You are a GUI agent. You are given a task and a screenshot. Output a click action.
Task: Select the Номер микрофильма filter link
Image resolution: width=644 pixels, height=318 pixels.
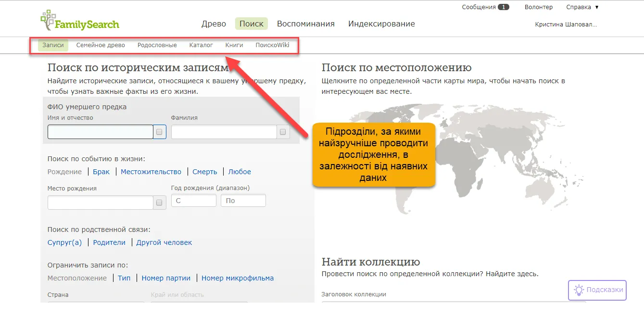click(237, 278)
